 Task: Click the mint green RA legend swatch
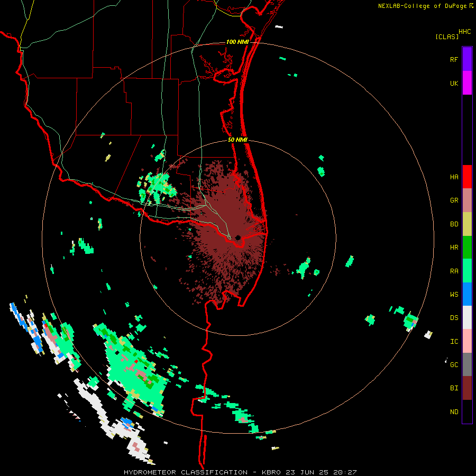[467, 271]
